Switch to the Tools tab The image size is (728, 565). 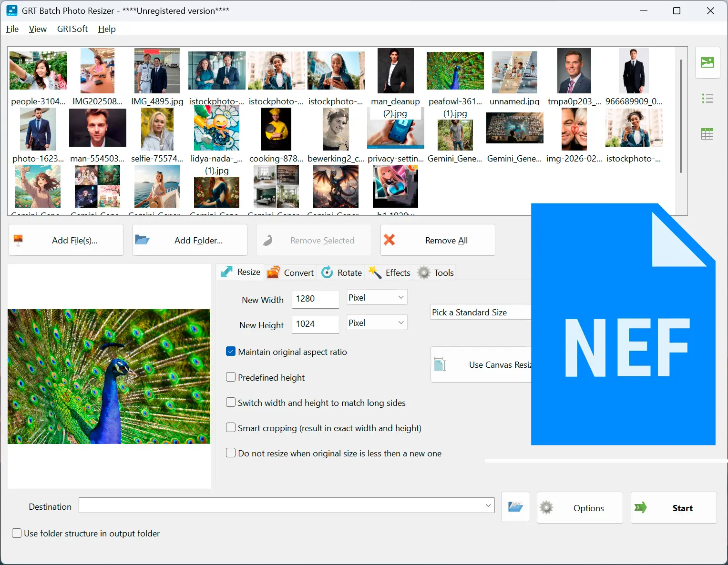[x=436, y=272]
